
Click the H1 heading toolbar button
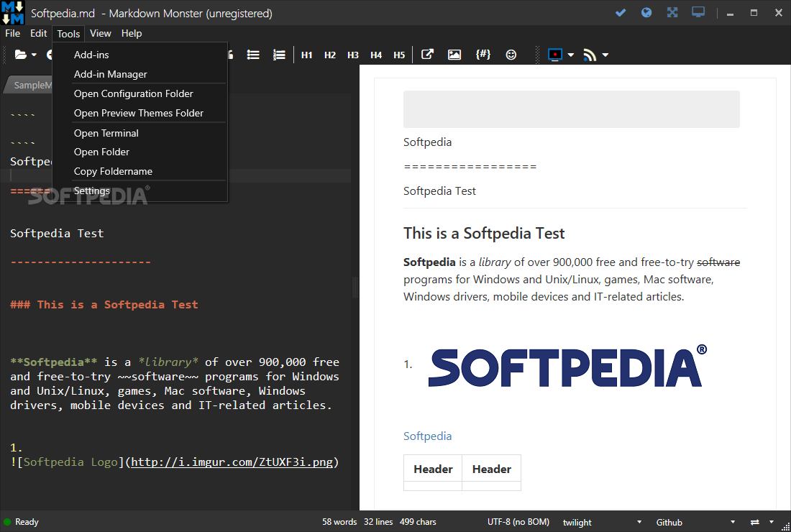point(307,55)
